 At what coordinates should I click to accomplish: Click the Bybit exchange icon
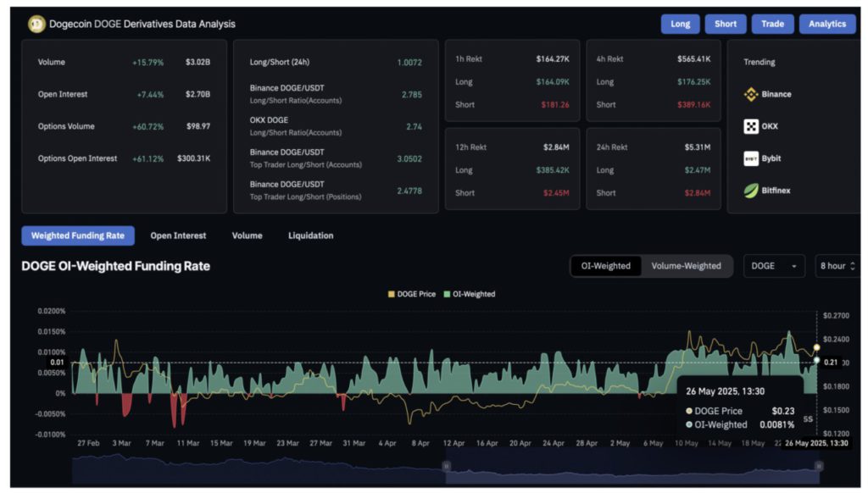pyautogui.click(x=751, y=158)
